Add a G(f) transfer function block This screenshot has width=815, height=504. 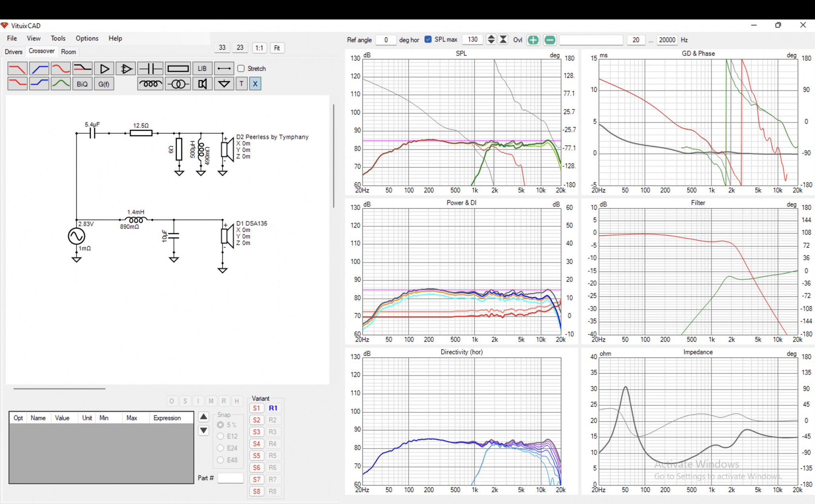(x=104, y=84)
